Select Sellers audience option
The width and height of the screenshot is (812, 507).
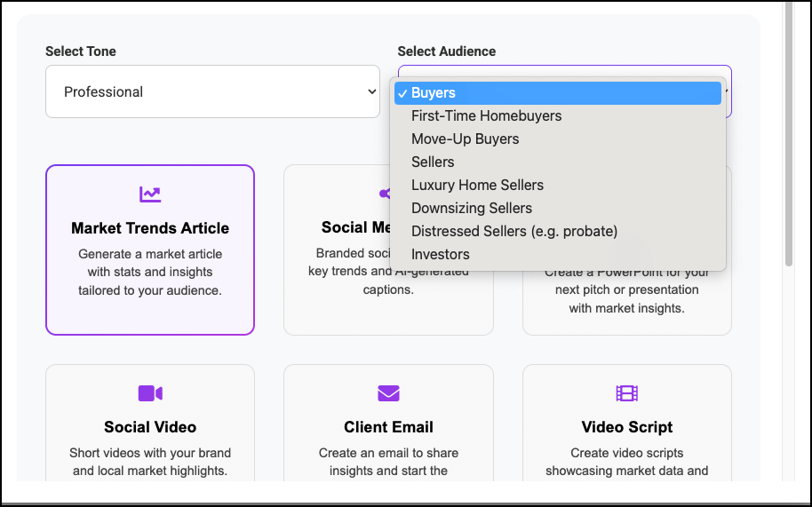(433, 162)
